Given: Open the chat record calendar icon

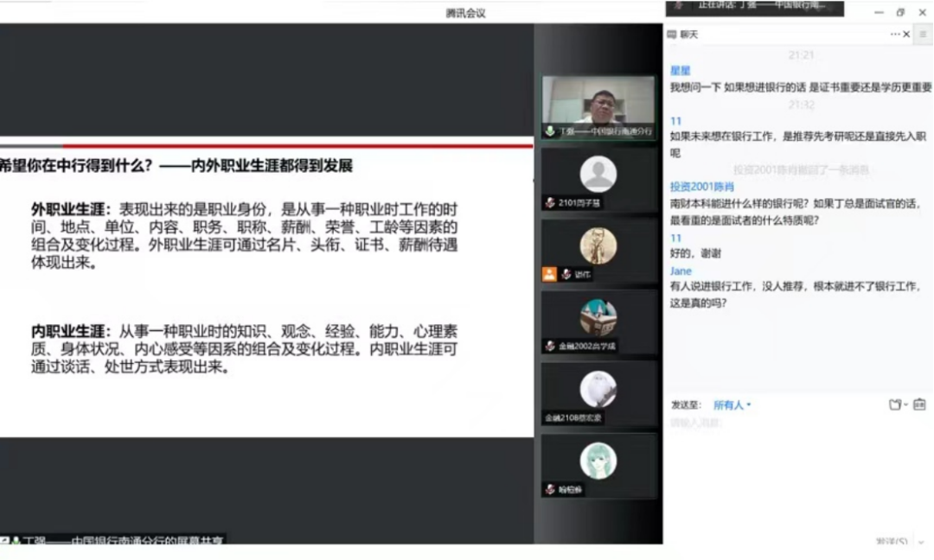Looking at the screenshot, I should coord(918,404).
